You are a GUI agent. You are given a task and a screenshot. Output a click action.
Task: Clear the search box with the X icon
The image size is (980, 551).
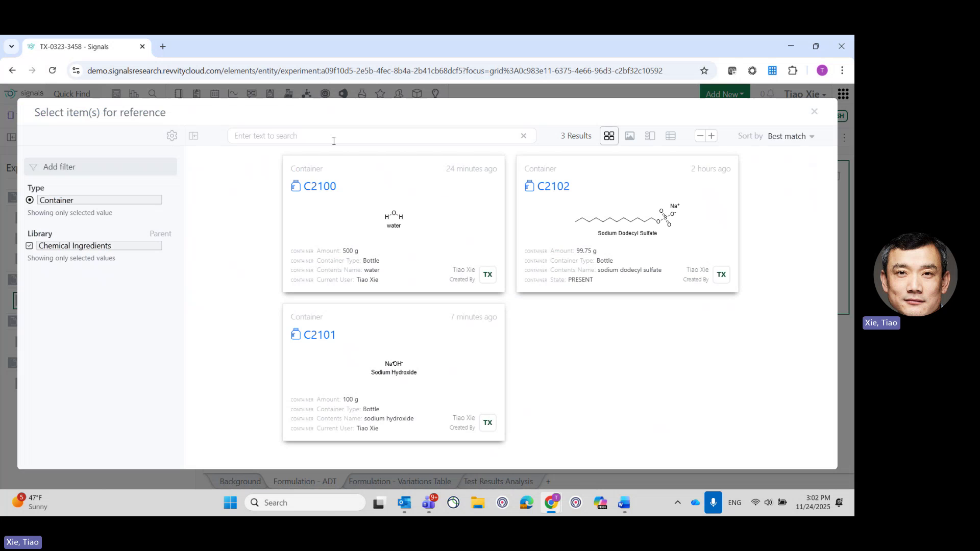(x=524, y=136)
